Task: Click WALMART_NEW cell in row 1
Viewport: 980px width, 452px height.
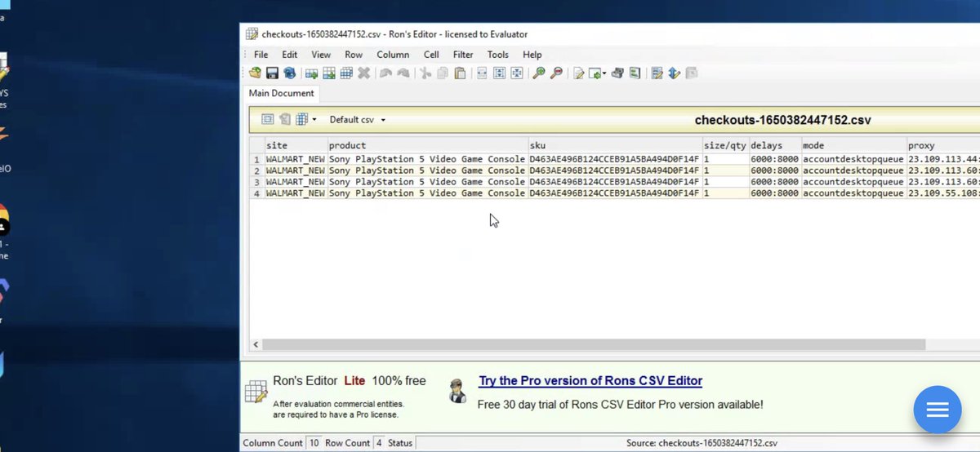Action: [x=296, y=159]
